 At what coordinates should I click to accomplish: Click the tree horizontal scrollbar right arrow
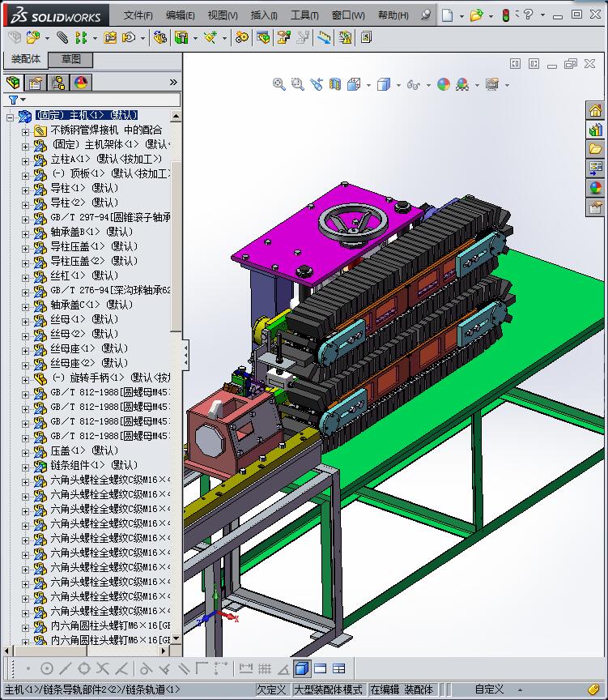click(164, 651)
